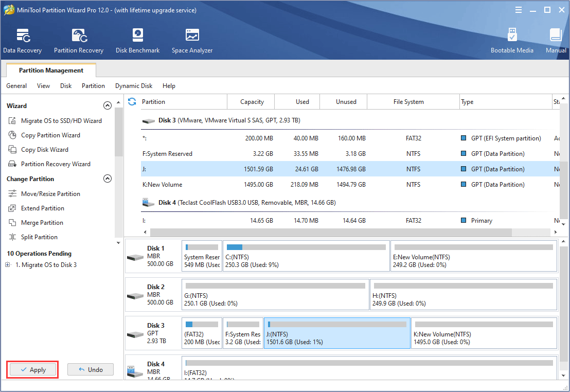Click the Disk 1 drive icon in disk map
570x392 pixels.
tap(135, 257)
